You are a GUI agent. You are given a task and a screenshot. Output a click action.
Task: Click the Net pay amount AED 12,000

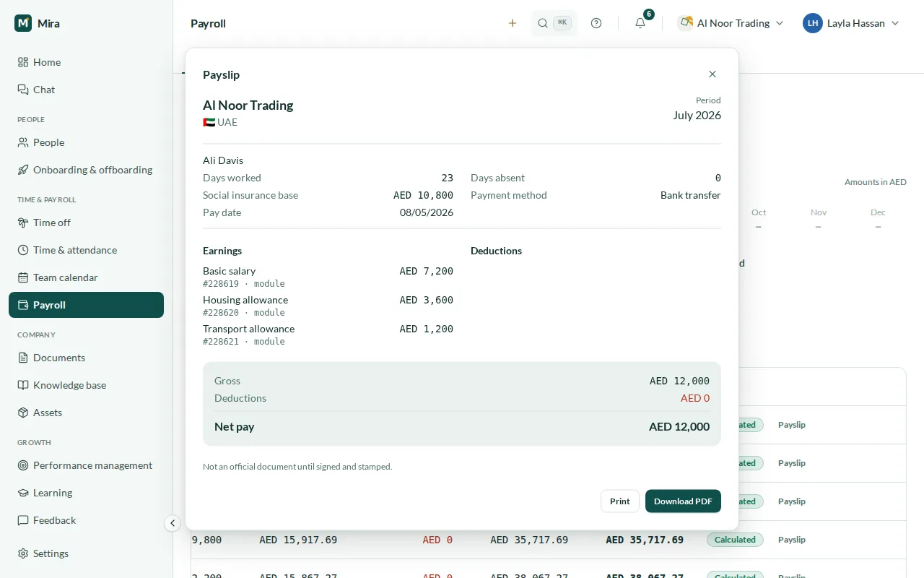(679, 427)
